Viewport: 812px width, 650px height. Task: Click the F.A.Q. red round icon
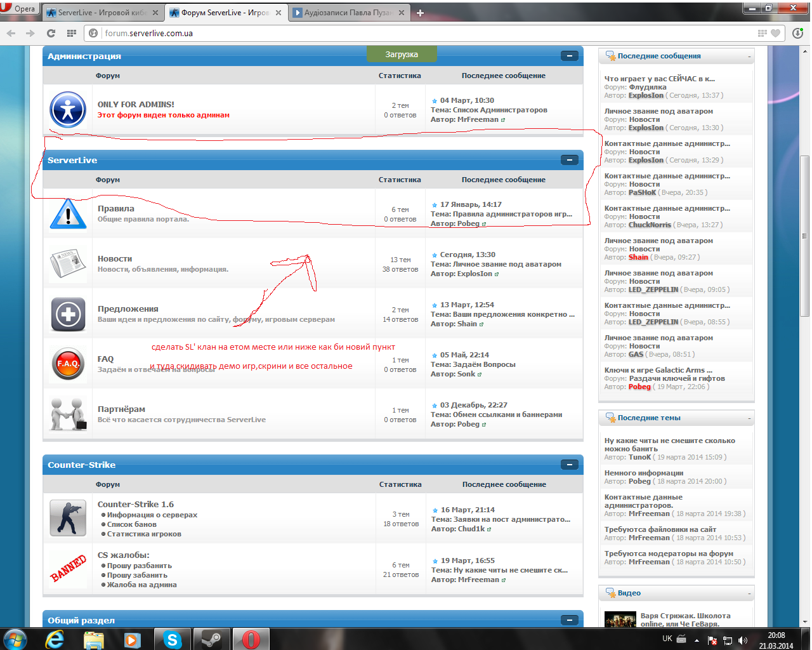(68, 364)
